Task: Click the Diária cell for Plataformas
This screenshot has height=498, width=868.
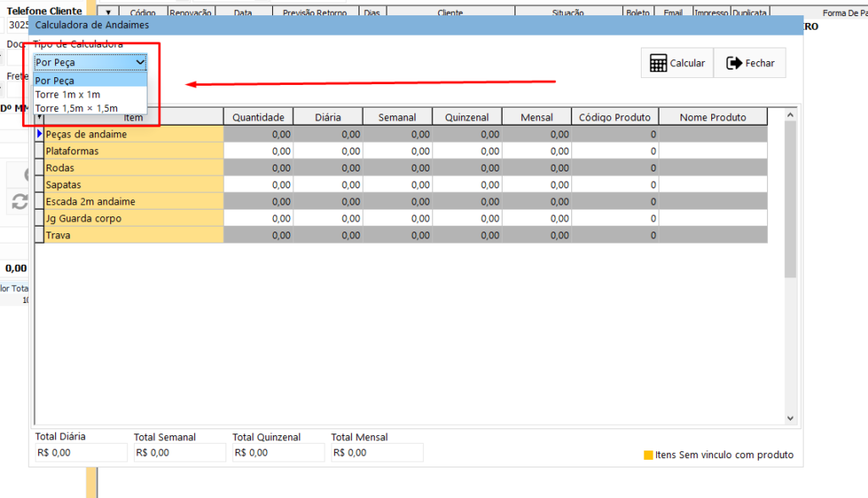Action: pos(328,151)
